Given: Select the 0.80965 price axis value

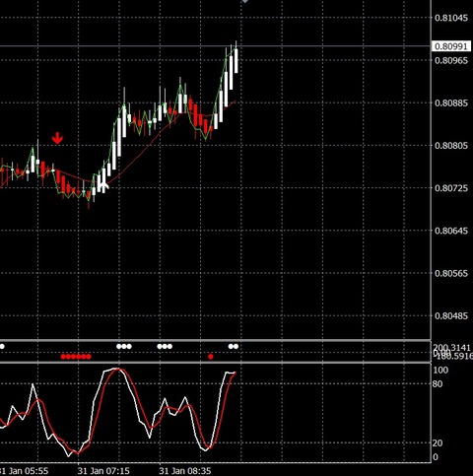Looking at the screenshot, I should pos(451,60).
